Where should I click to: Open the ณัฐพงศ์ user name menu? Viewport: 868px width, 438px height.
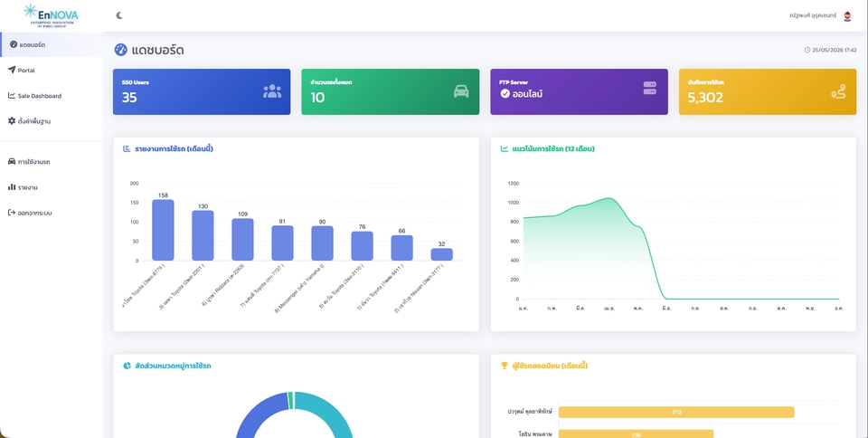pyautogui.click(x=813, y=16)
